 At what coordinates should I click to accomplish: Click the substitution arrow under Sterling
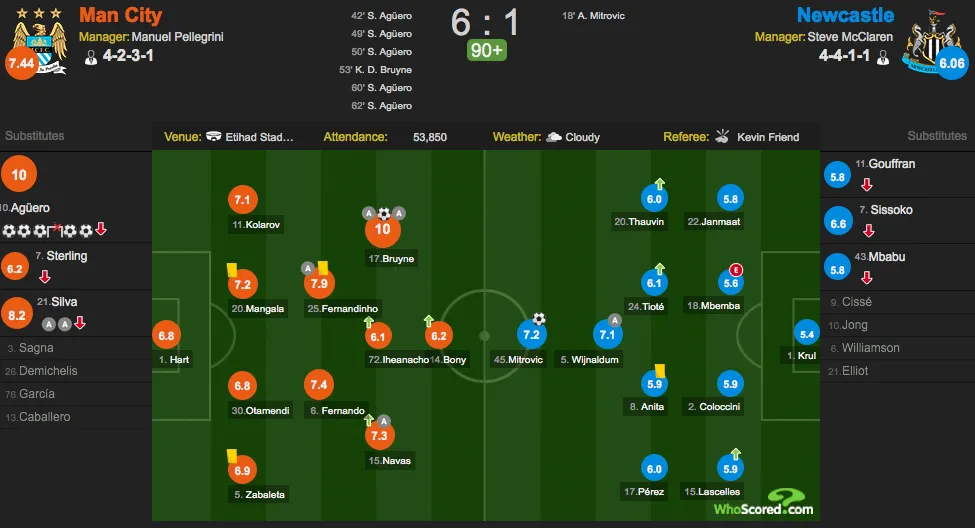coord(45,276)
